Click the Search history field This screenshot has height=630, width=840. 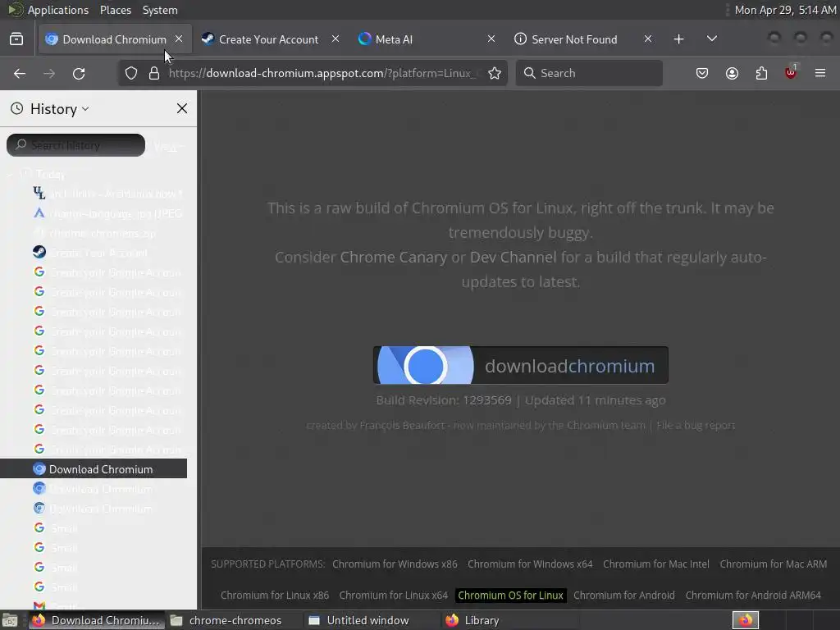click(x=75, y=145)
